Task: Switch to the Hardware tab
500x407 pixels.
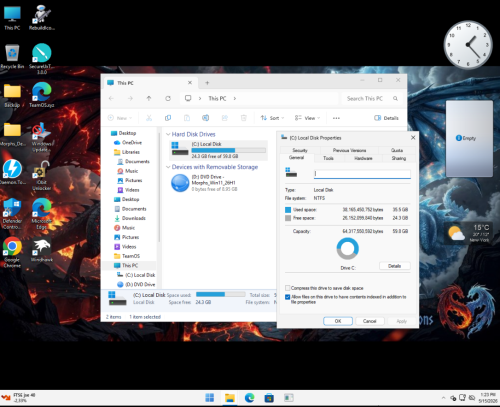Action: pos(363,158)
